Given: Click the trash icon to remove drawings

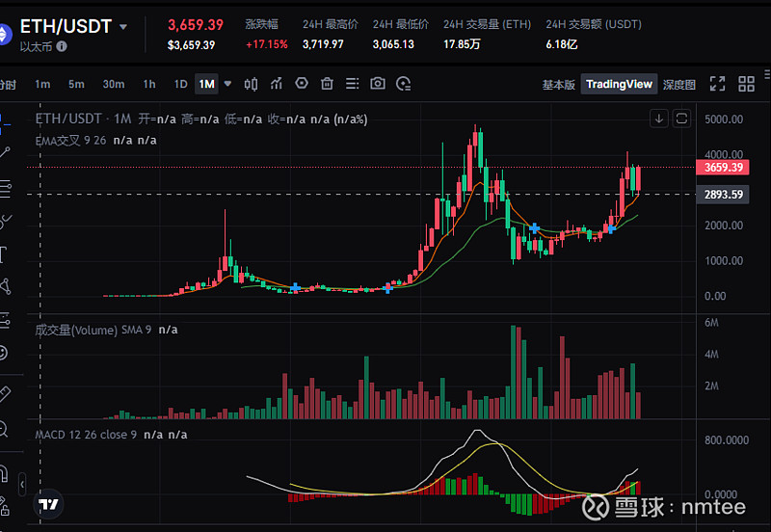Looking at the screenshot, I should pyautogui.click(x=327, y=84).
